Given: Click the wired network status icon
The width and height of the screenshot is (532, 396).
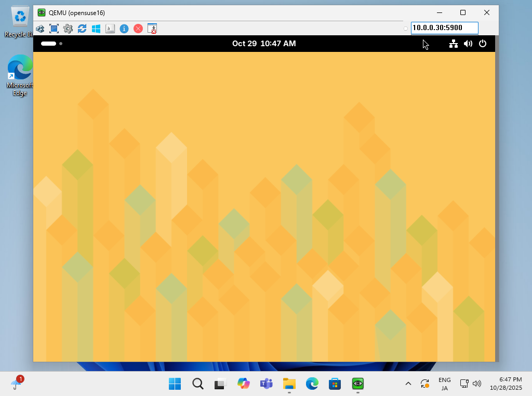Looking at the screenshot, I should (453, 44).
